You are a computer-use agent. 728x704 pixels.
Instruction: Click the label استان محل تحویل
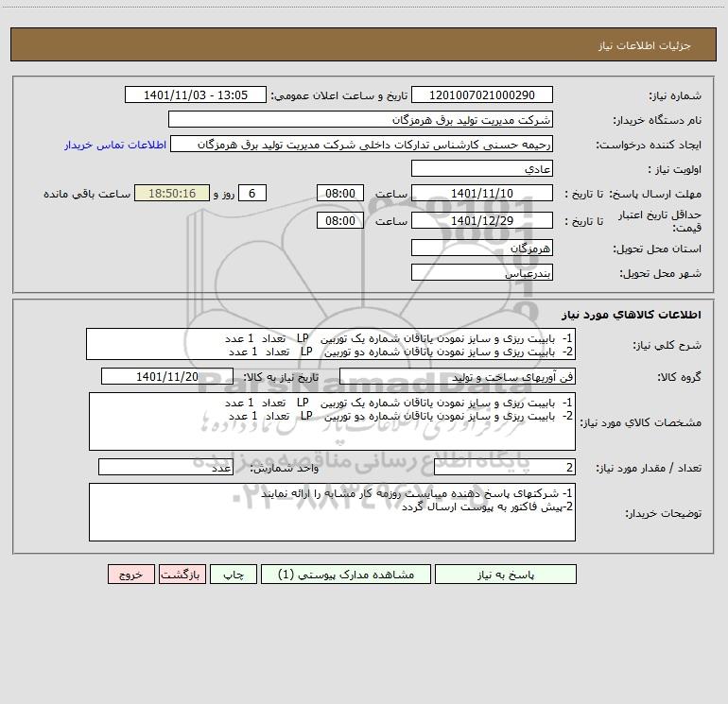coord(657,249)
